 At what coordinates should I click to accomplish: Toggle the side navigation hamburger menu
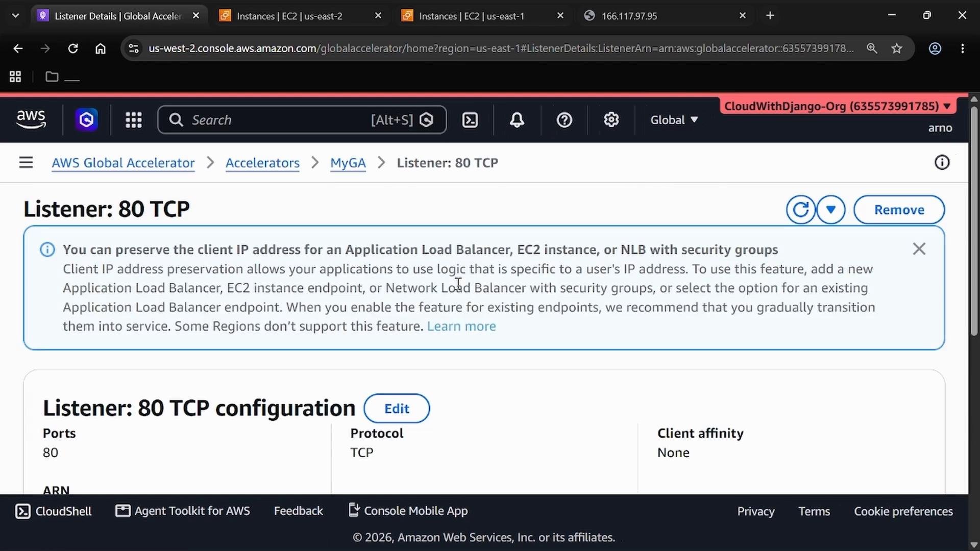coord(26,163)
